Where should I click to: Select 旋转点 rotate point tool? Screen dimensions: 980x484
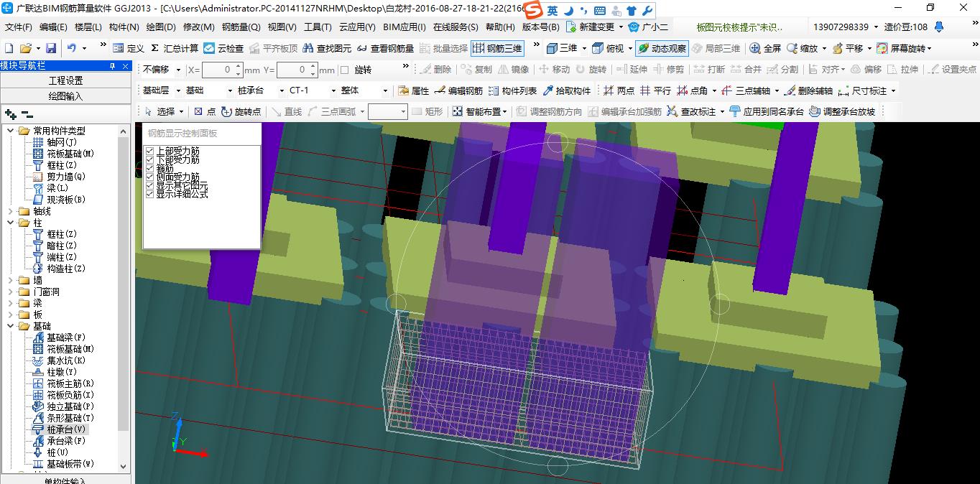tap(241, 111)
